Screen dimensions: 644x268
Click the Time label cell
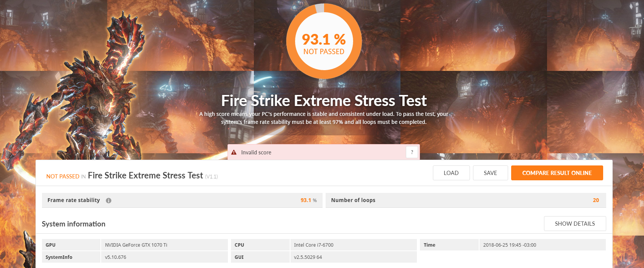449,245
